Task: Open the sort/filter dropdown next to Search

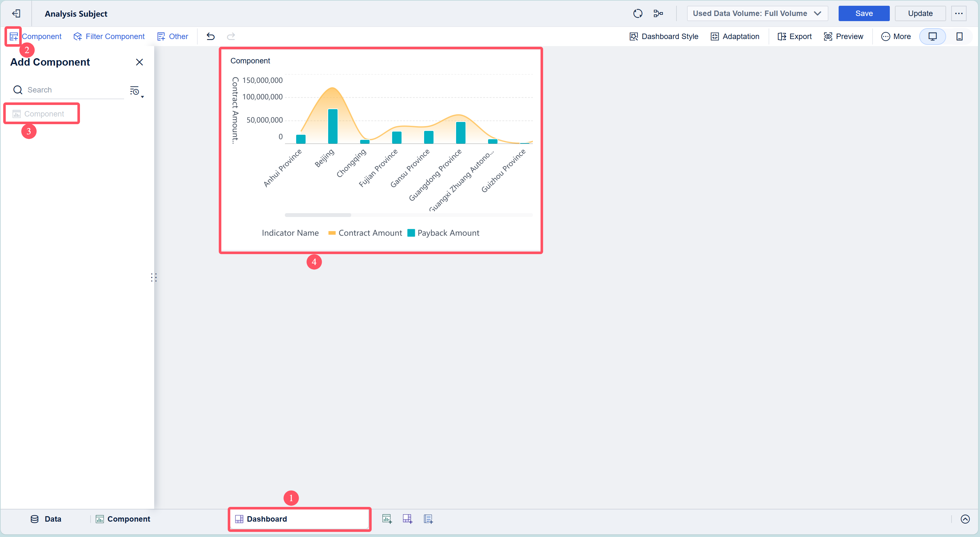Action: pyautogui.click(x=136, y=91)
